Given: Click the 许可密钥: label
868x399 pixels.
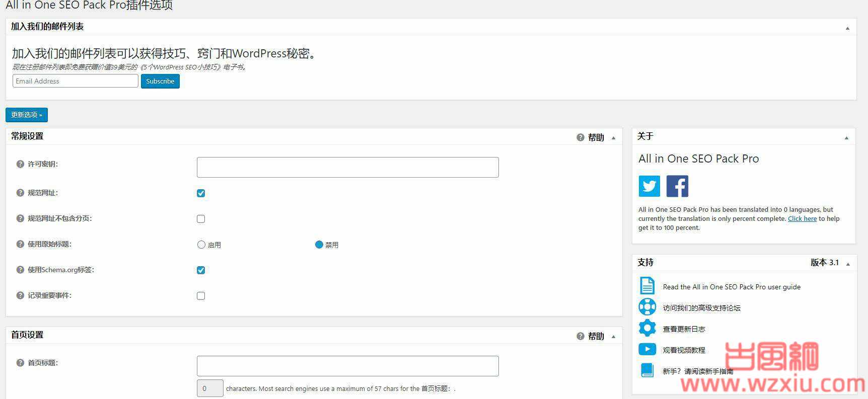Looking at the screenshot, I should [x=43, y=164].
